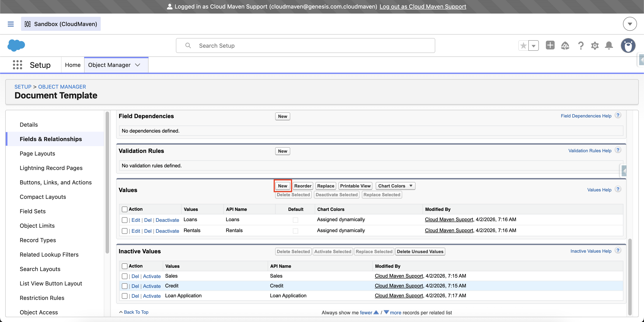Viewport: 644px width, 322px height.
Task: Open the Setup gear menu
Action: [595, 46]
